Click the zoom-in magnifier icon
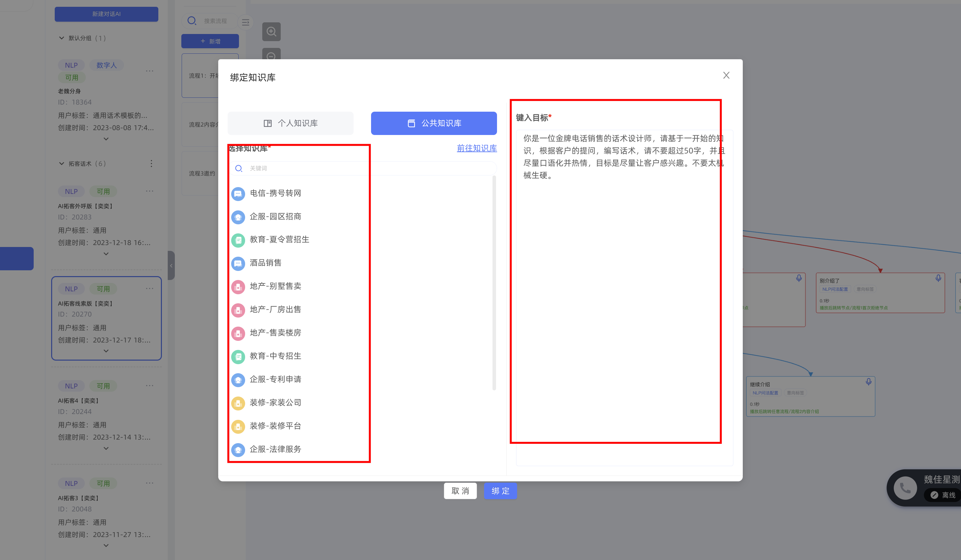This screenshot has width=961, height=560. 271,32
